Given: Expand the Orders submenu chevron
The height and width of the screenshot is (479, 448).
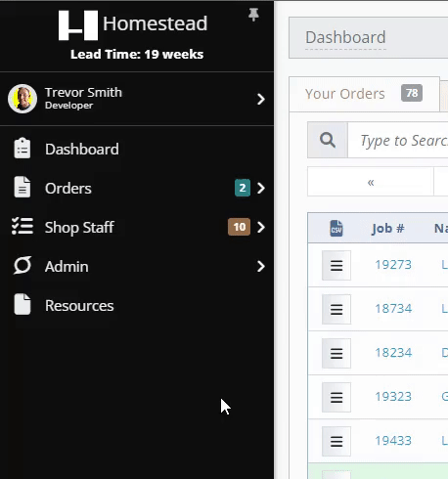Looking at the screenshot, I should [x=260, y=188].
